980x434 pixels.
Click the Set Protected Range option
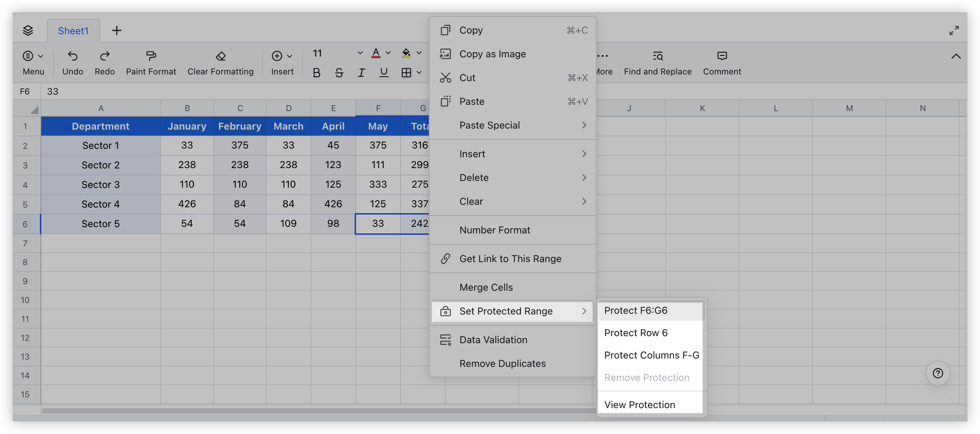click(506, 310)
